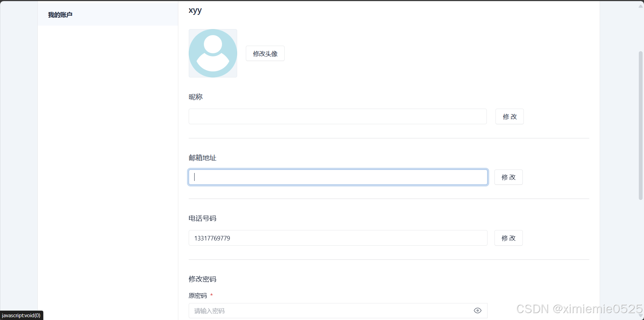644x320 pixels.
Task: Click the 昵称 label text
Action: (x=196, y=97)
